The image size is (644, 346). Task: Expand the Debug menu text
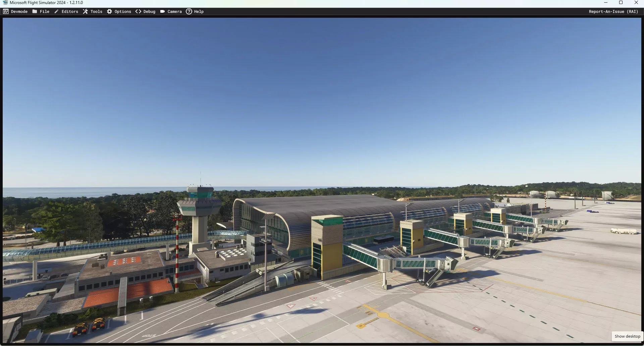(x=149, y=11)
